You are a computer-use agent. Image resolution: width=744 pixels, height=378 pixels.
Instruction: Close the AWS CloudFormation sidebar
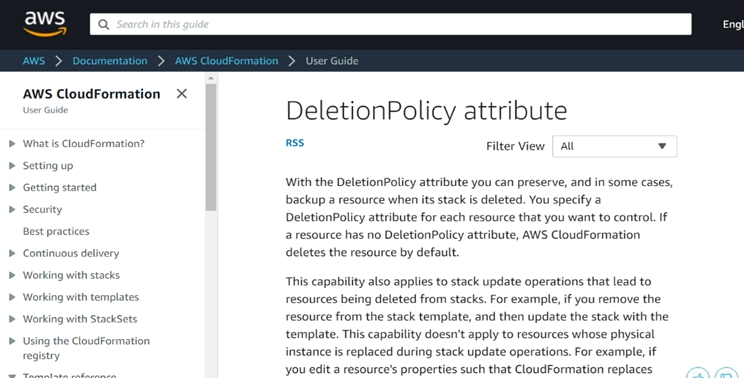point(181,94)
